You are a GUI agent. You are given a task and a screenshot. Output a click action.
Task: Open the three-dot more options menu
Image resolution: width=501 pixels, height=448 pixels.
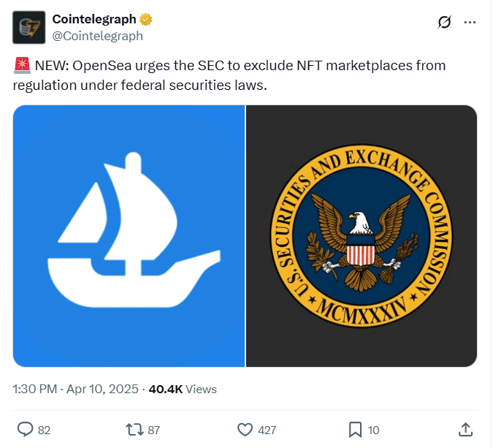[x=469, y=23]
